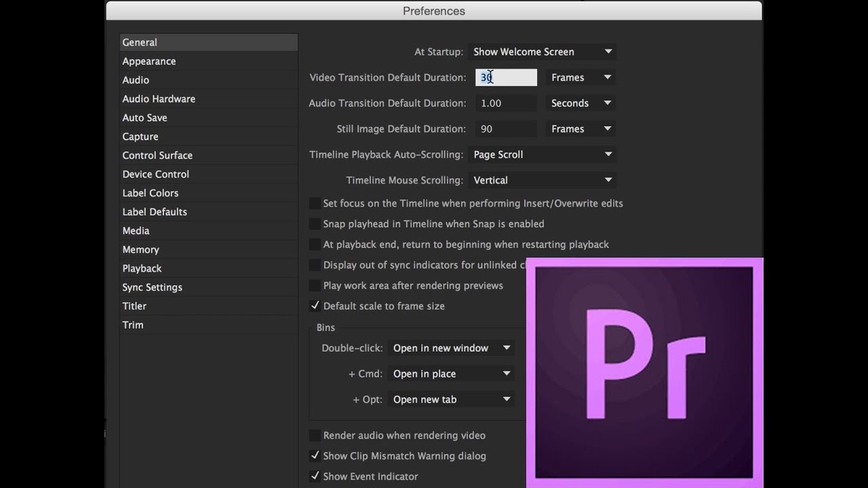Open Still Image duration units dropdown
Image resolution: width=868 pixels, height=488 pixels.
(581, 129)
